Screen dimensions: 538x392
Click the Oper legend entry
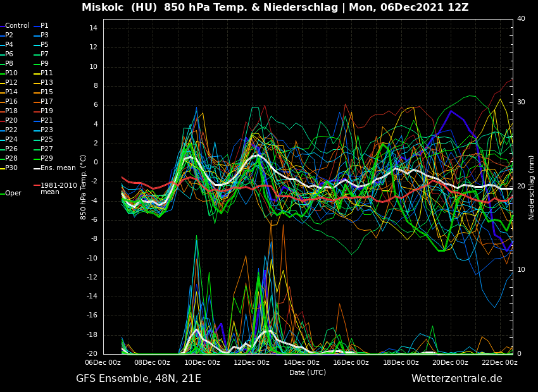pyautogui.click(x=13, y=193)
